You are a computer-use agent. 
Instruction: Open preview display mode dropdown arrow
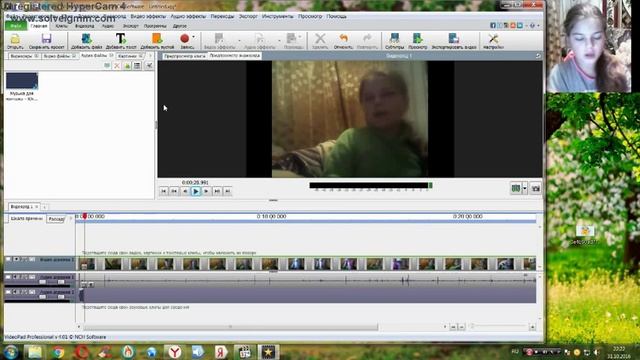(x=525, y=188)
